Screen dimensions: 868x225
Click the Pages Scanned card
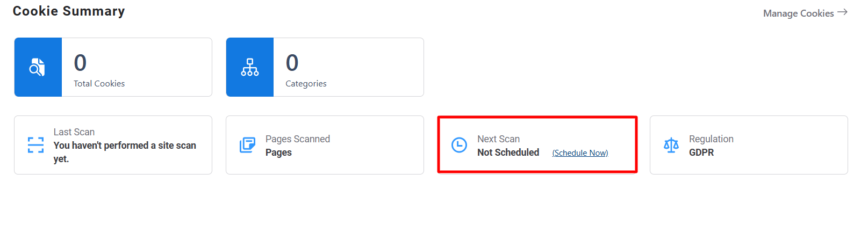pos(325,145)
